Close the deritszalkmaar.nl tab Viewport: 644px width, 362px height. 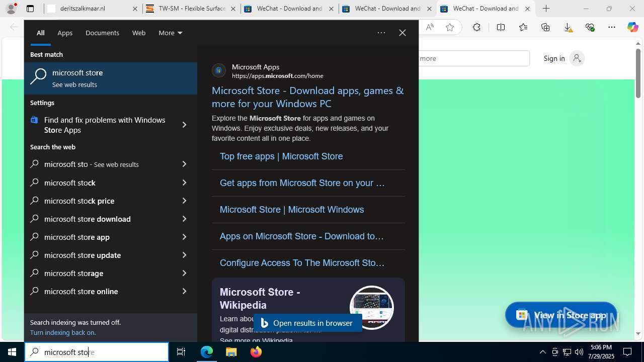tap(135, 9)
